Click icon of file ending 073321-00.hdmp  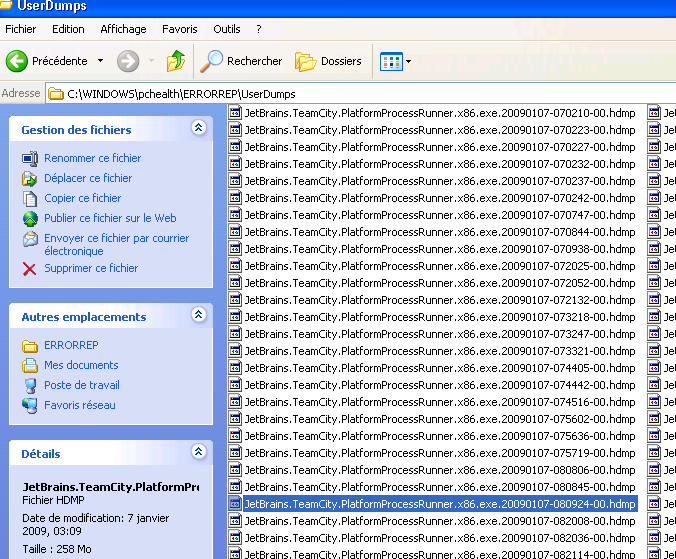point(235,351)
